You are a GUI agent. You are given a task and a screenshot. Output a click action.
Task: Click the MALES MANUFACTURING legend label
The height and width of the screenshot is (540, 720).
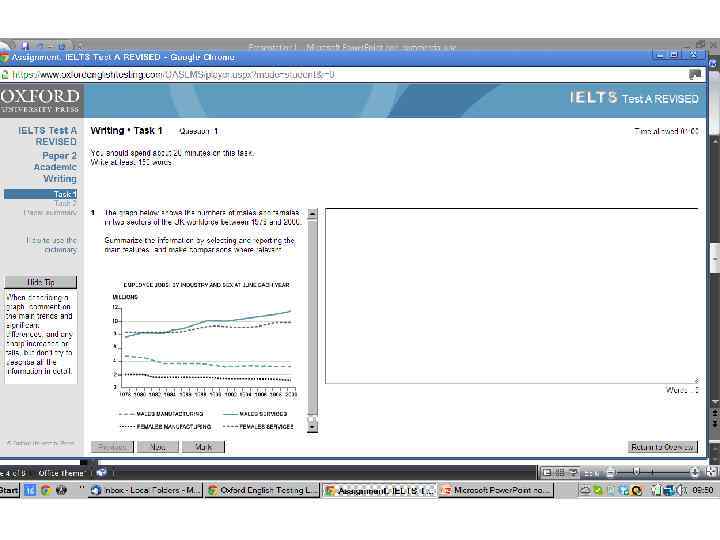point(169,414)
